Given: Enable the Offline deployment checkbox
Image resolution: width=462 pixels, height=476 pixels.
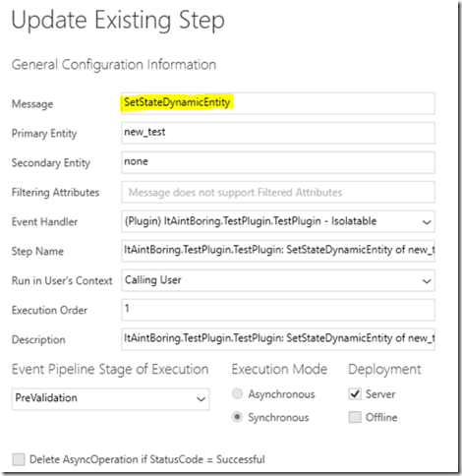Looking at the screenshot, I should [x=355, y=417].
